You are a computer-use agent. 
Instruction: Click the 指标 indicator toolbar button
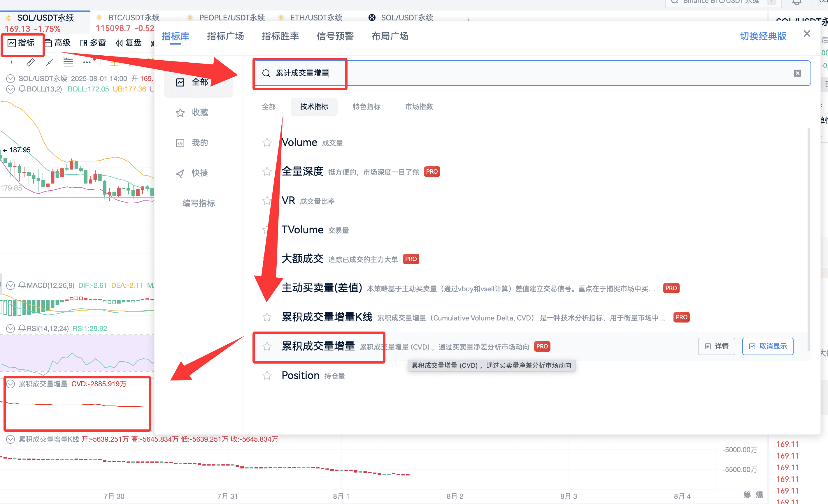[21, 43]
